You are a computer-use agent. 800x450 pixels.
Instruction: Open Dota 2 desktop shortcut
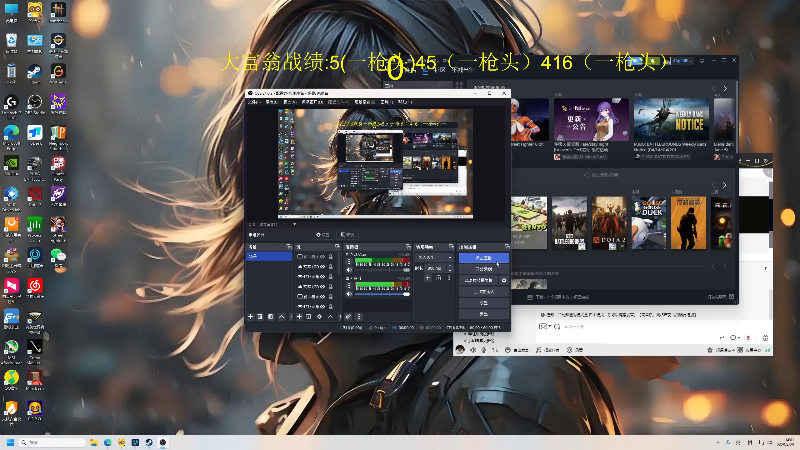point(35,196)
